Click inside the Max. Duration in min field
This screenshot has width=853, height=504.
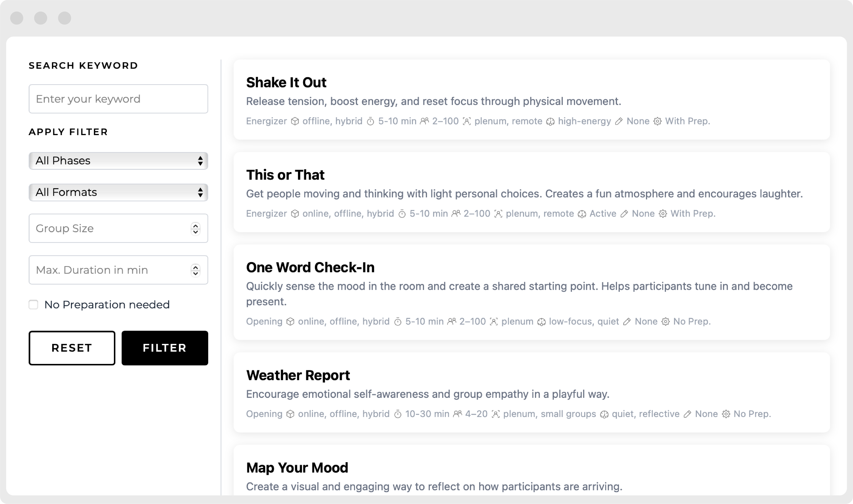coord(109,270)
